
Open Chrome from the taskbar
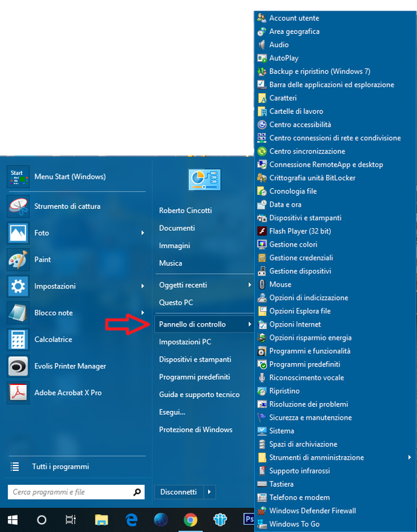tap(190, 519)
